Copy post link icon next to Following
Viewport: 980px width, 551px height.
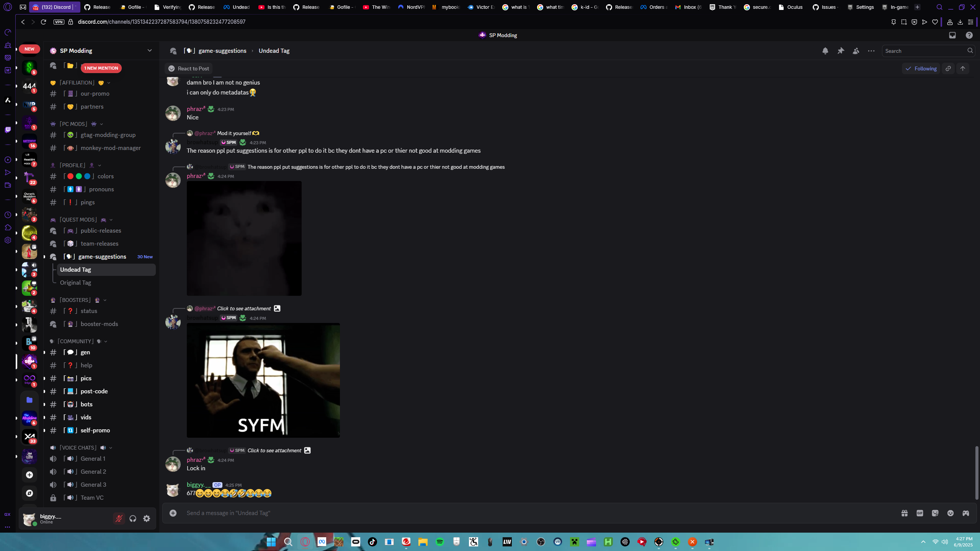click(948, 68)
